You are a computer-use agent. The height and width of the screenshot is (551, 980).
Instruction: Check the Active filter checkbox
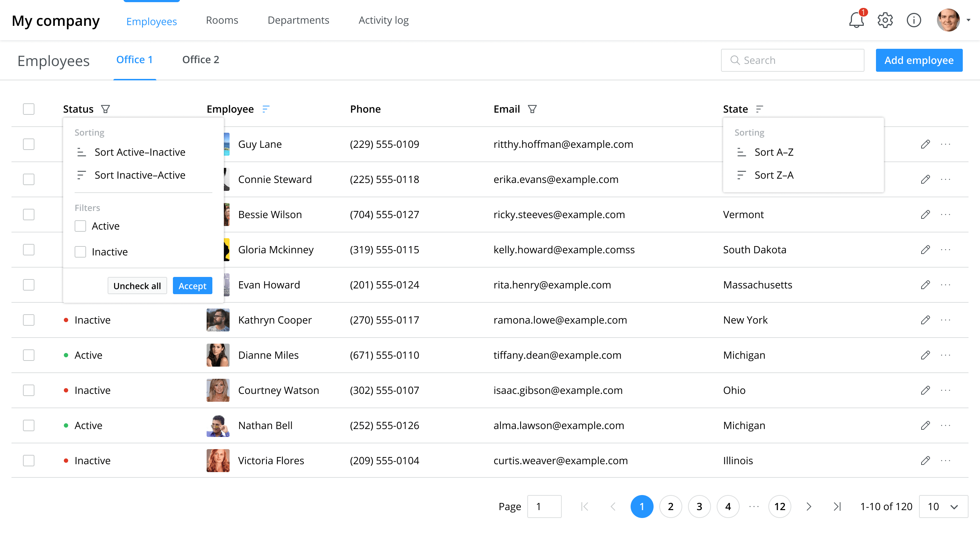click(80, 226)
